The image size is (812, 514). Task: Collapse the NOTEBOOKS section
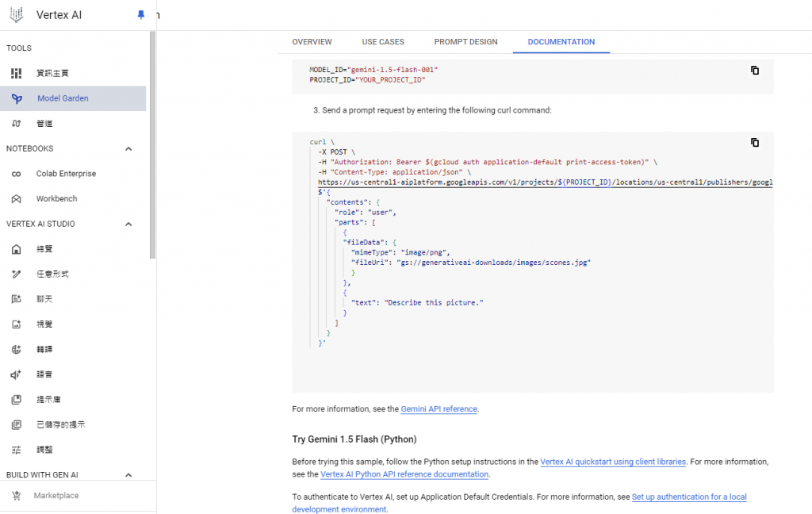[128, 149]
